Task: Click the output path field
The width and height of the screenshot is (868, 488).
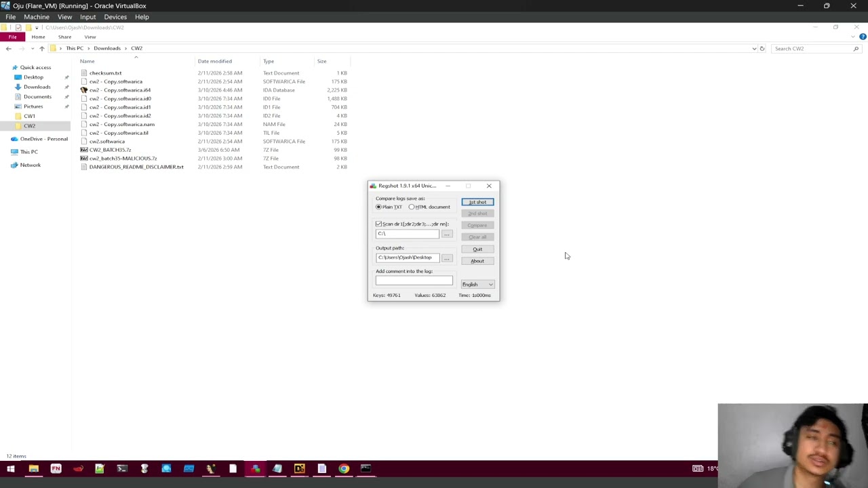Action: [x=408, y=258]
